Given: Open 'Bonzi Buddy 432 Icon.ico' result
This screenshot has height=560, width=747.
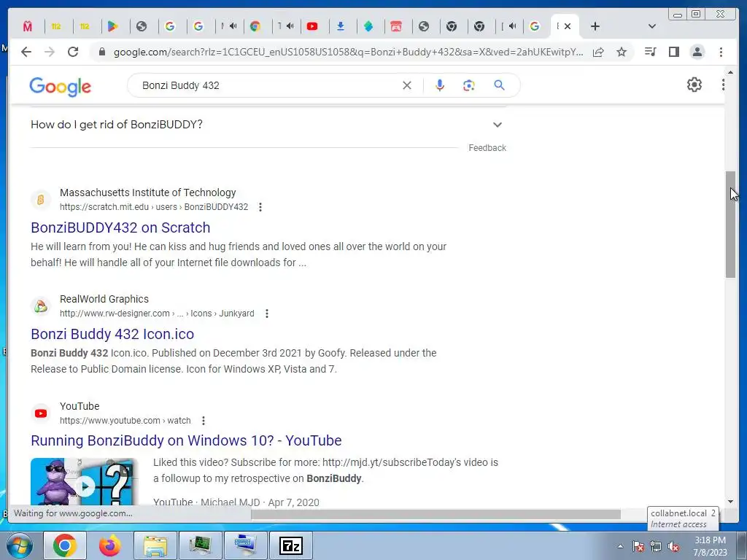Looking at the screenshot, I should pos(112,334).
